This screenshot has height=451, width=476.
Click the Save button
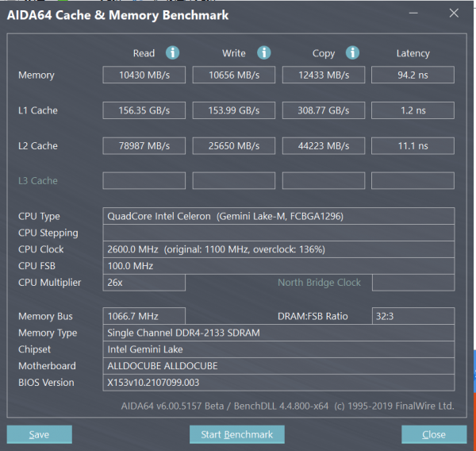tap(39, 434)
